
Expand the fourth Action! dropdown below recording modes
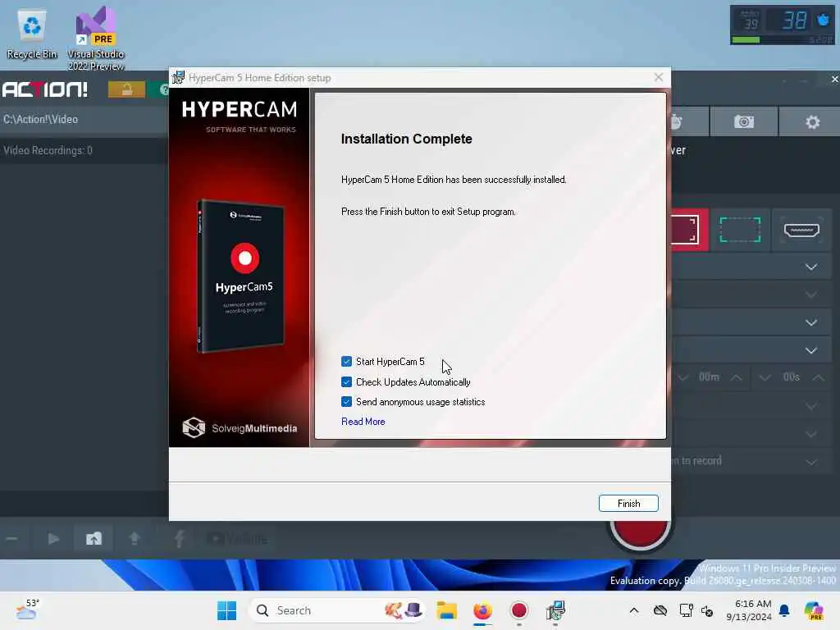point(811,350)
